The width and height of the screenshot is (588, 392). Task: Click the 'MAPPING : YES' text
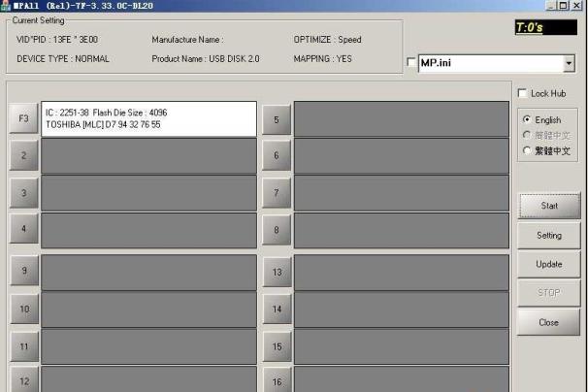coord(322,59)
